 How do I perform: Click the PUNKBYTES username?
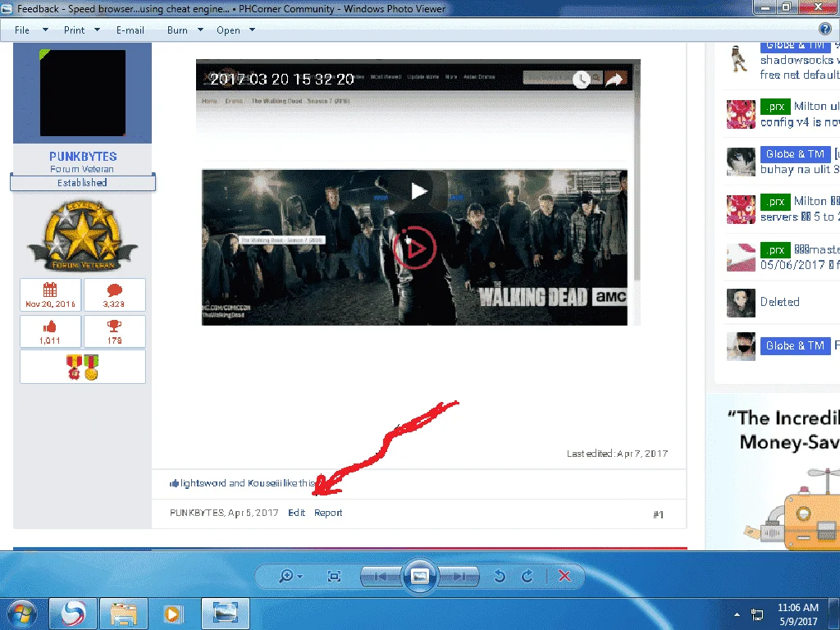[x=83, y=157]
